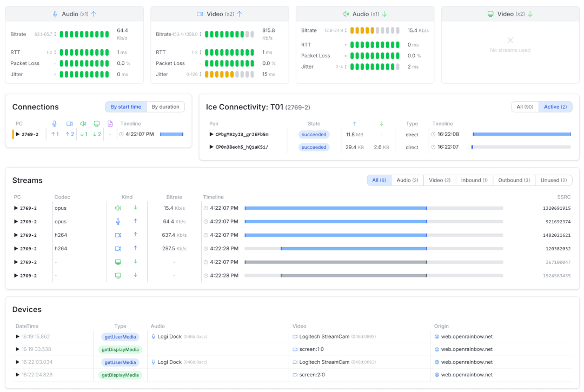
Task: Expand the 2769-2 peer connection in Connections
Action: (17, 134)
